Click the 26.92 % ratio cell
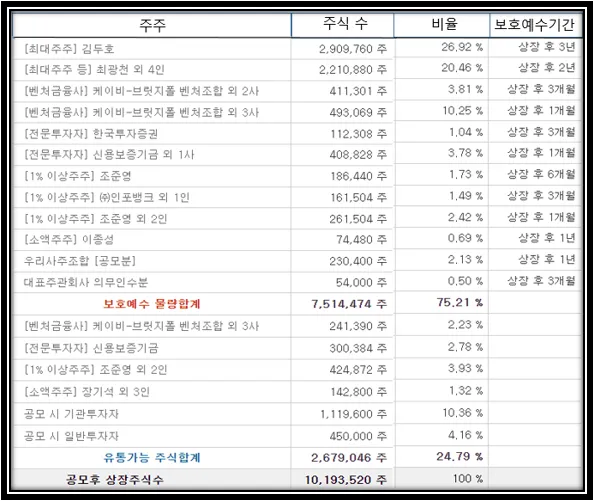 tap(462, 47)
